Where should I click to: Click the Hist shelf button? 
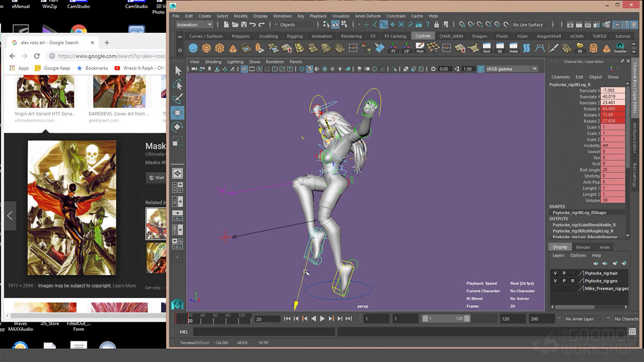pos(420,48)
